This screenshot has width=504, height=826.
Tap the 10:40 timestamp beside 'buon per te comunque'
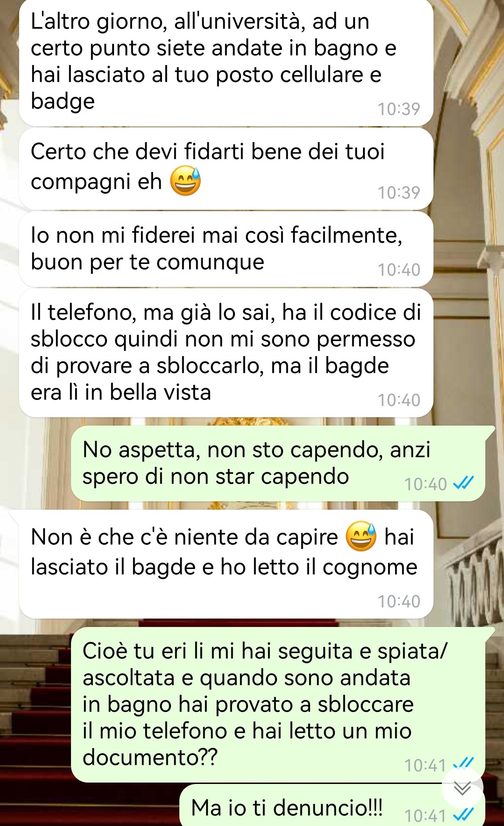point(398,270)
